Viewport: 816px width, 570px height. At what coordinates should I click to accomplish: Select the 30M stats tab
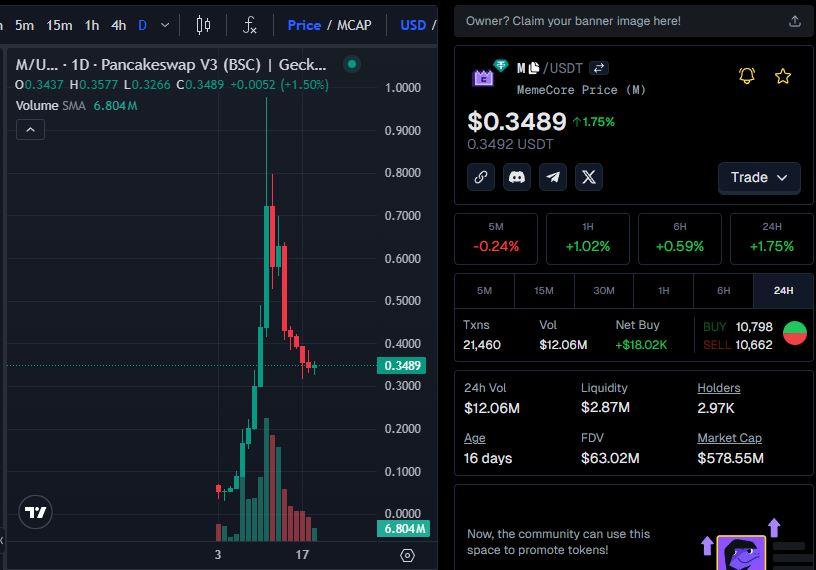(603, 291)
